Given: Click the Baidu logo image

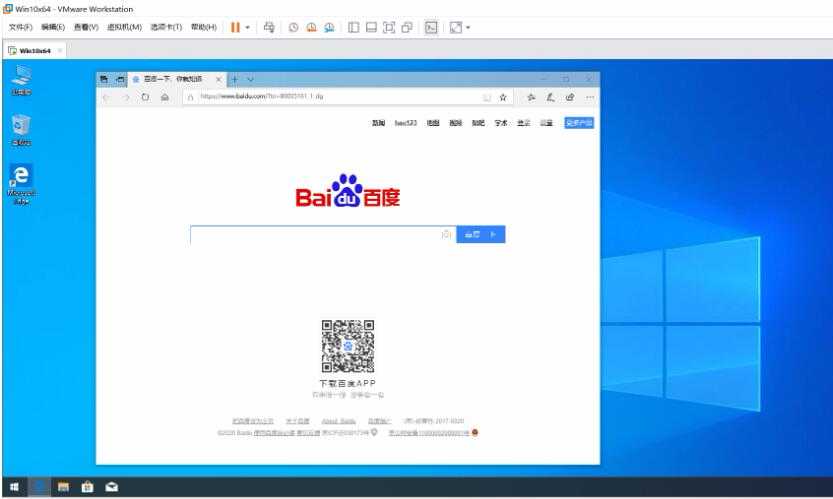Looking at the screenshot, I should point(348,191).
